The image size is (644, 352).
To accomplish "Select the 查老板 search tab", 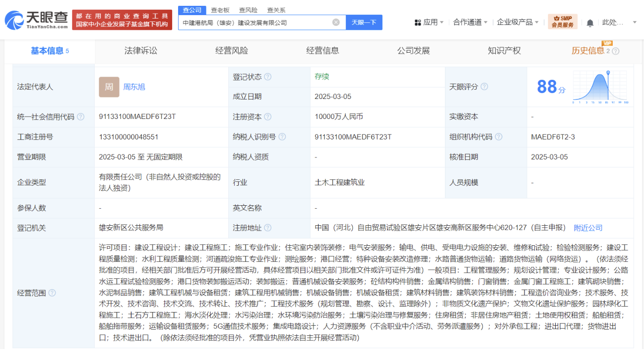I will [x=220, y=10].
